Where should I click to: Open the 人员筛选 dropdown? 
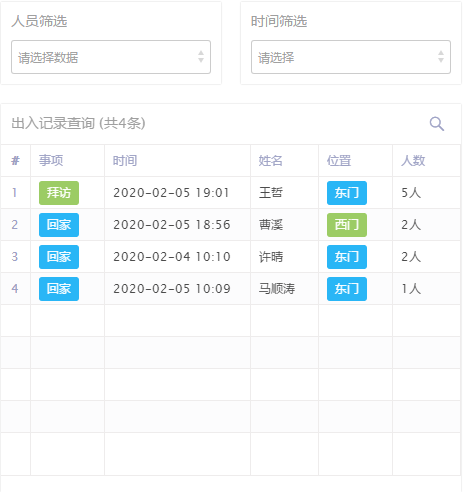coord(111,57)
